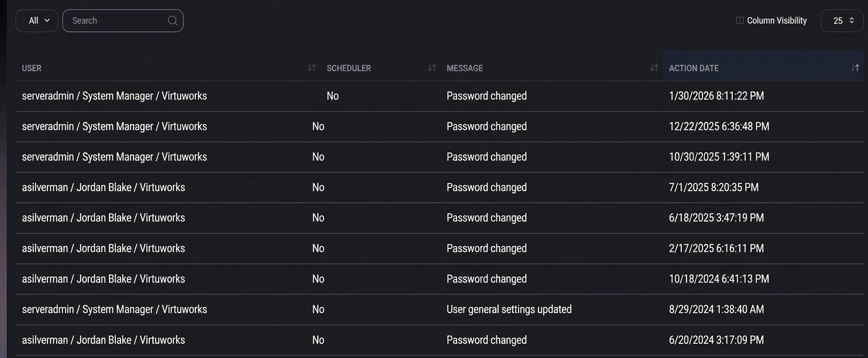The image size is (868, 358).
Task: Select the asilverman row dated 10/18/2024
Action: (433, 278)
